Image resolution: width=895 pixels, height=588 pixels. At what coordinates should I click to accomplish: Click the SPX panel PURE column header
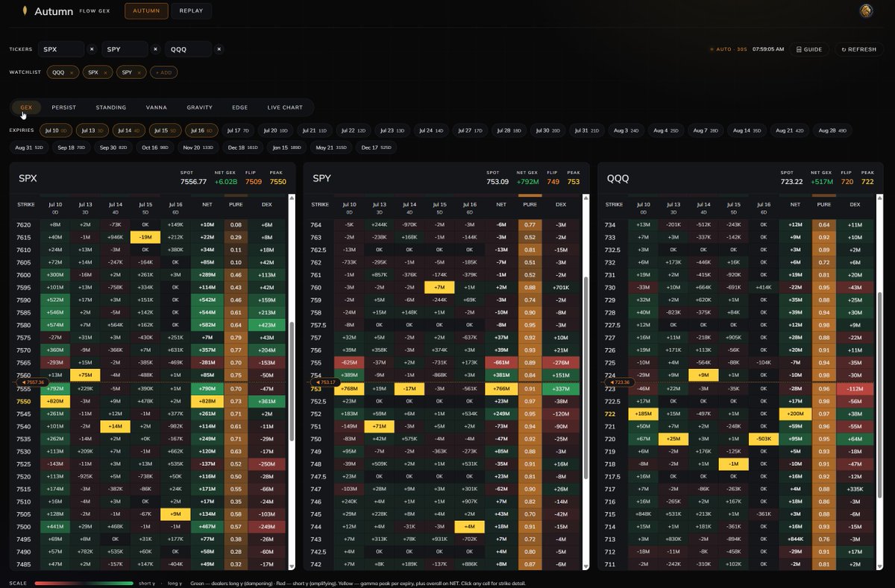(x=236, y=204)
